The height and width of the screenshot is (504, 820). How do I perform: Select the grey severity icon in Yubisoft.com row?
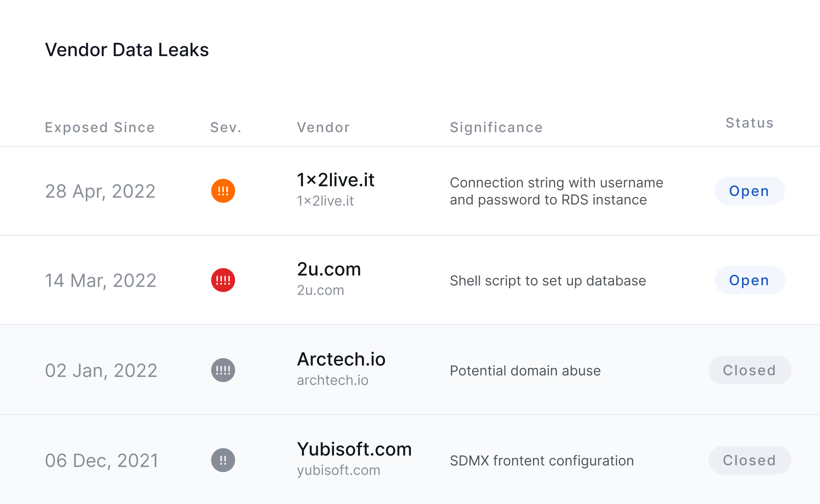(x=223, y=460)
